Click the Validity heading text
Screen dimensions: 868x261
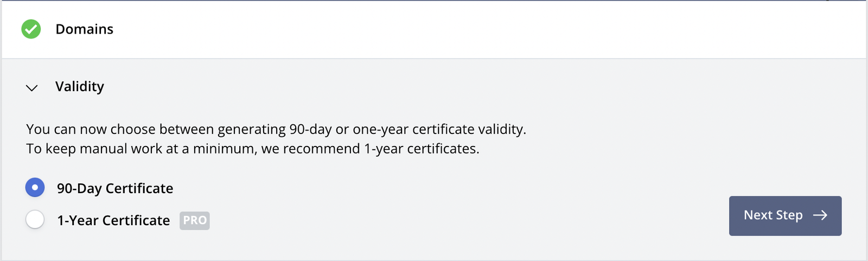[80, 87]
